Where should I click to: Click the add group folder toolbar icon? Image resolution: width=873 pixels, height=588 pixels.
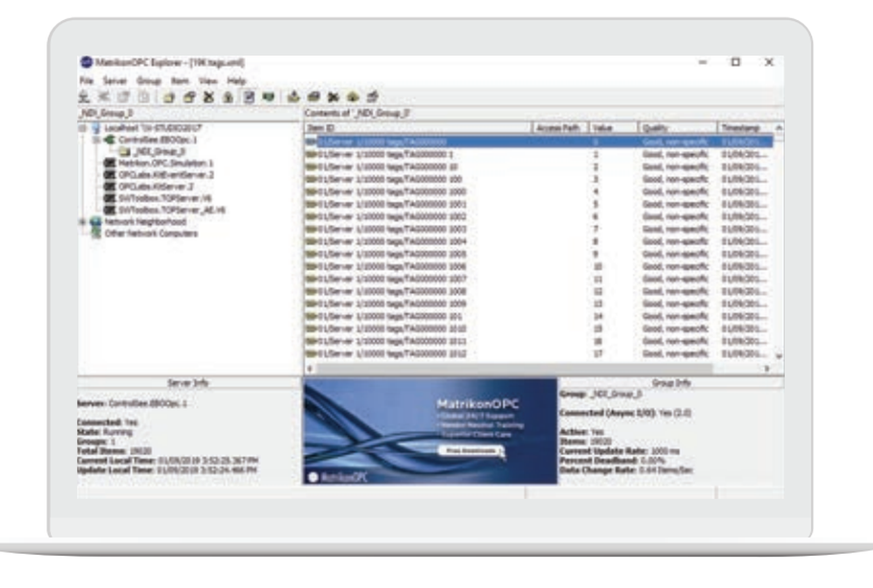pos(168,98)
